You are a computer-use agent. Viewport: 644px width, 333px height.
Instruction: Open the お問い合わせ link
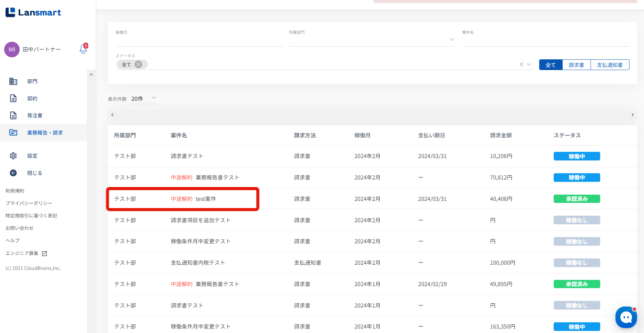(19, 228)
